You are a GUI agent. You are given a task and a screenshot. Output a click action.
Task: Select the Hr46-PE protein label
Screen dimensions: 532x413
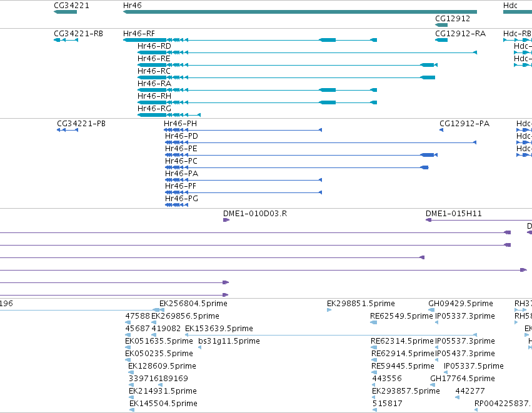(x=181, y=149)
